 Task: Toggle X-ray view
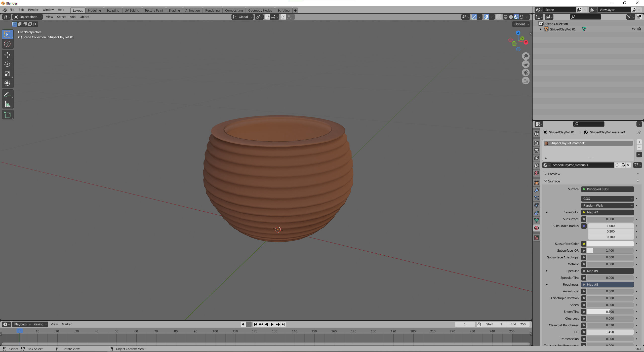(x=498, y=17)
